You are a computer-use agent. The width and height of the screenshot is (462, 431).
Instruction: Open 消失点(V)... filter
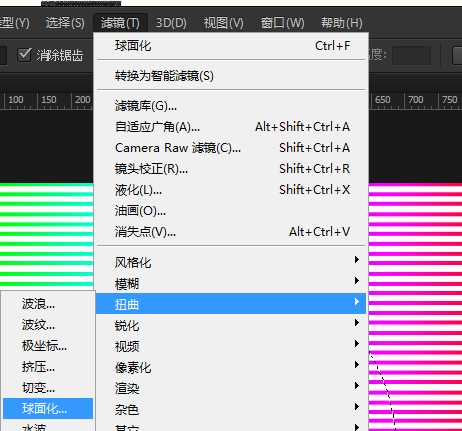point(232,232)
